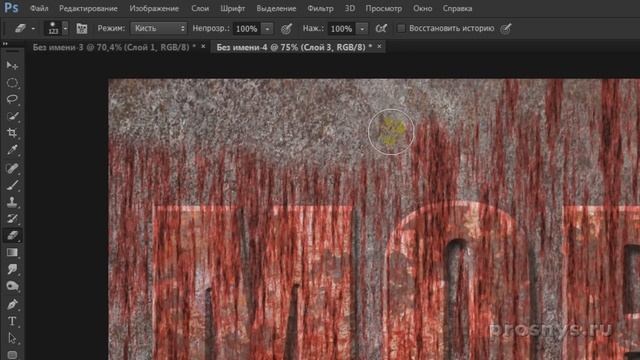Open the Режим dropdown showing Кисть
The height and width of the screenshot is (360, 640).
[x=158, y=28]
